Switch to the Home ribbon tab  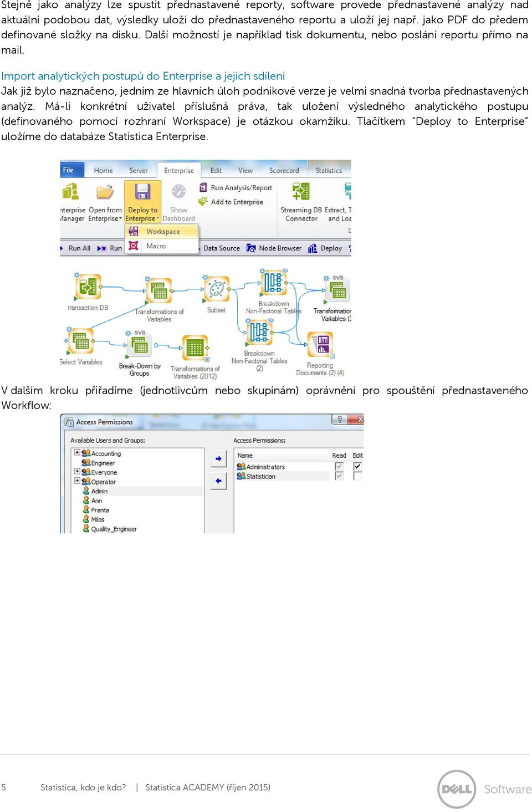click(103, 171)
